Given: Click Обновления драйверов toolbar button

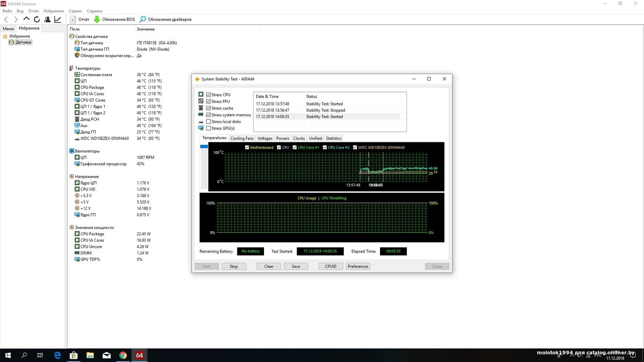Looking at the screenshot, I should point(165,19).
